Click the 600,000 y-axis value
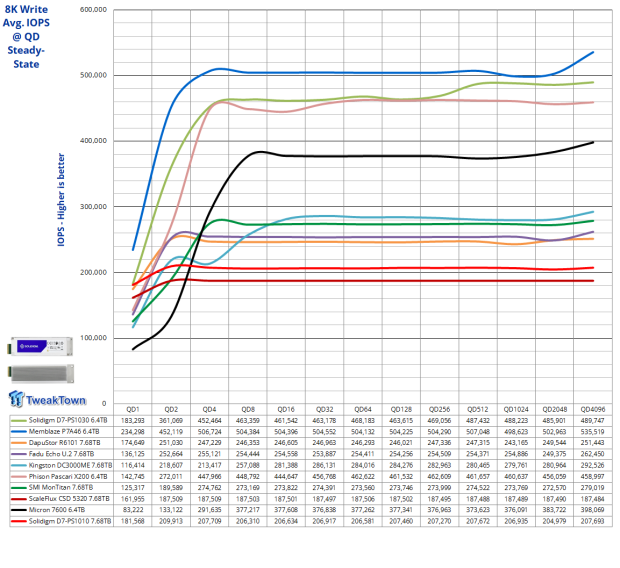 (91, 10)
